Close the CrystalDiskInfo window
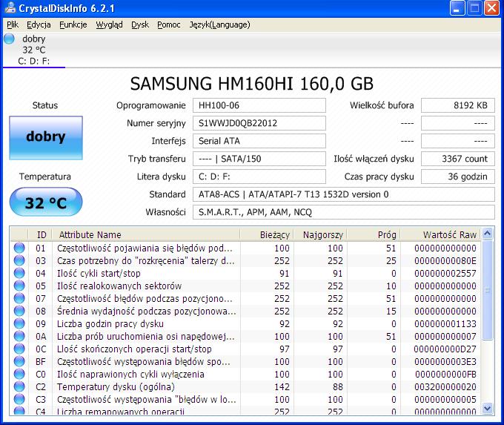The width and height of the screenshot is (504, 425). pyautogui.click(x=491, y=8)
